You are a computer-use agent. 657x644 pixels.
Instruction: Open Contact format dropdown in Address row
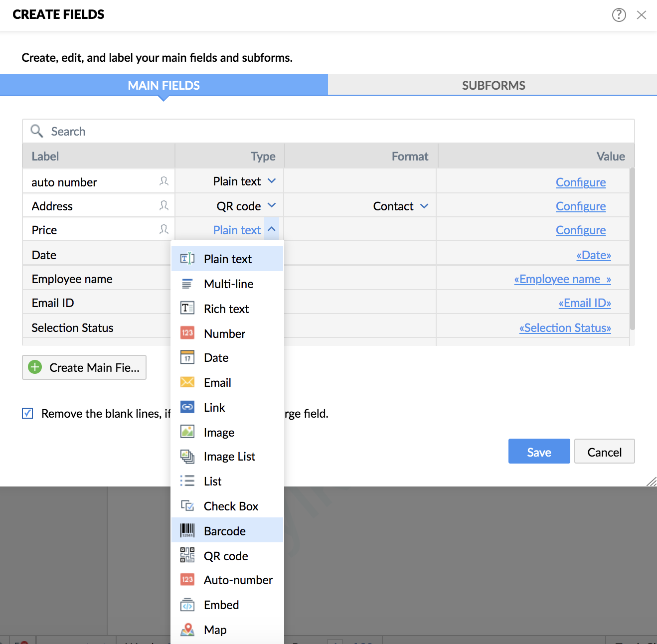[424, 206]
